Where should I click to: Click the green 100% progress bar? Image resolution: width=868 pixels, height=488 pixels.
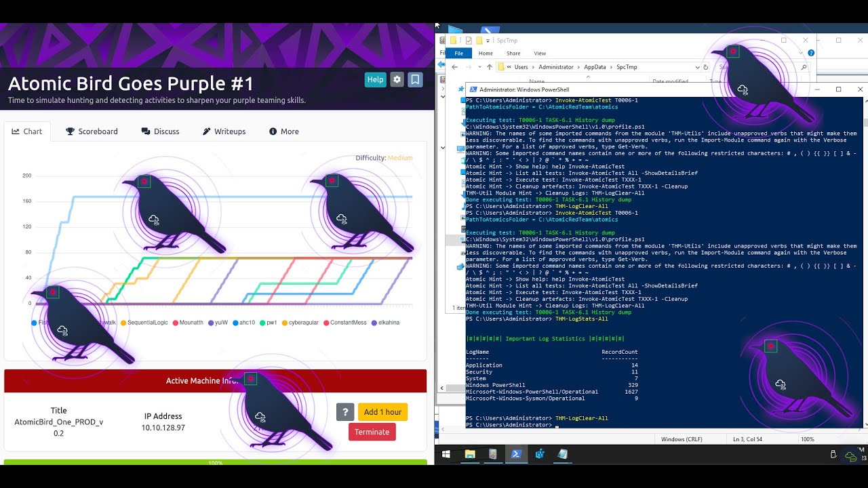216,462
